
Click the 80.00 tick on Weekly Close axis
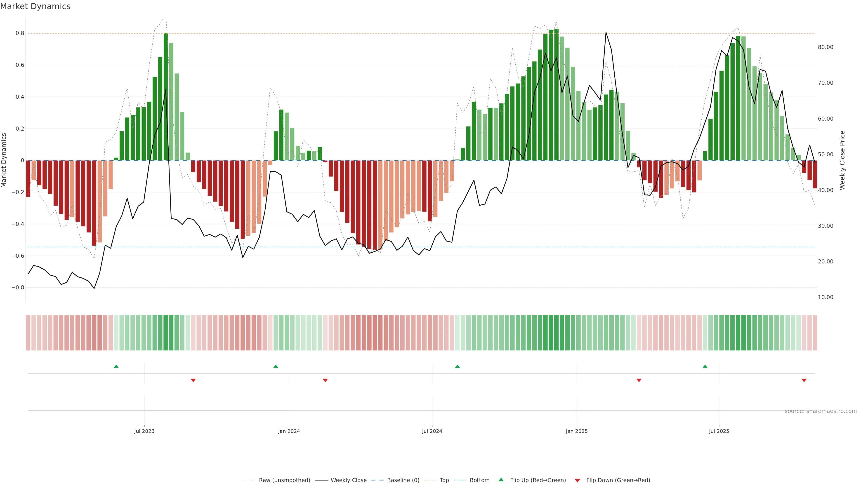(825, 47)
